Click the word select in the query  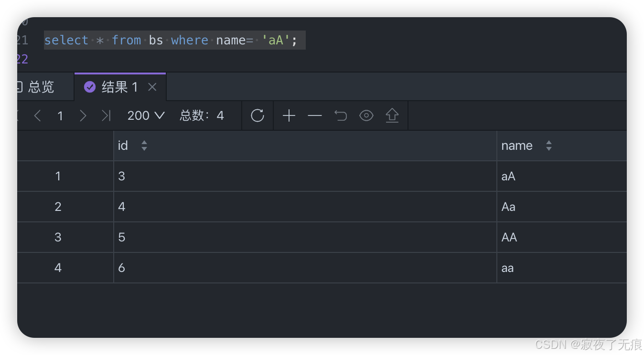click(66, 40)
